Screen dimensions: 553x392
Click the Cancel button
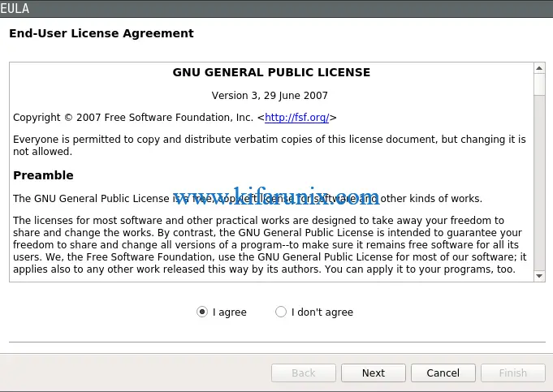click(x=443, y=373)
